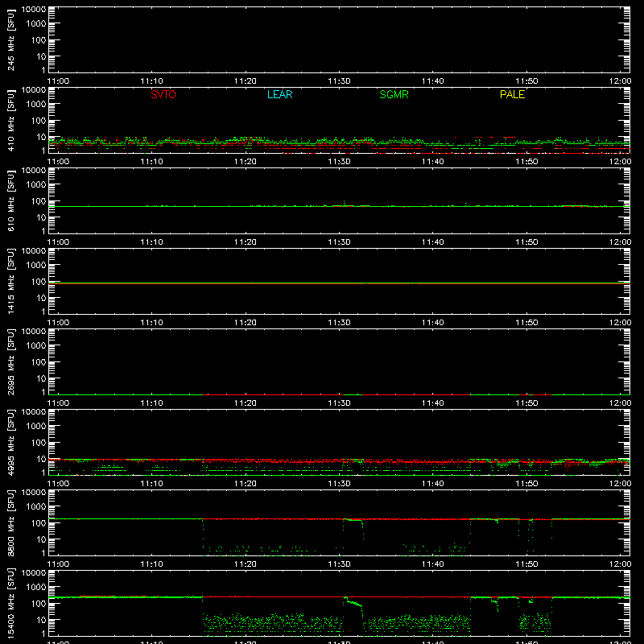This screenshot has height=644, width=644.
Task: Click the 10000 tick on 8800 MHz axis
Action: pos(34,493)
